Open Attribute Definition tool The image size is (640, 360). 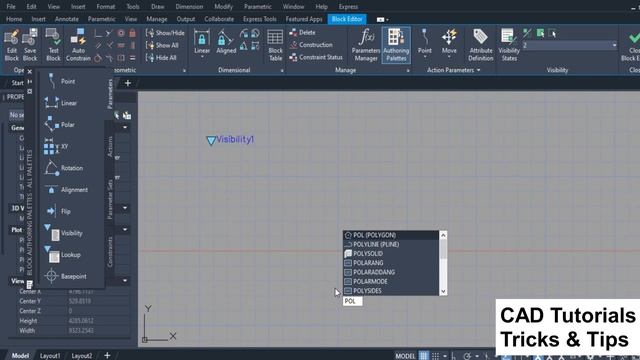pyautogui.click(x=480, y=45)
